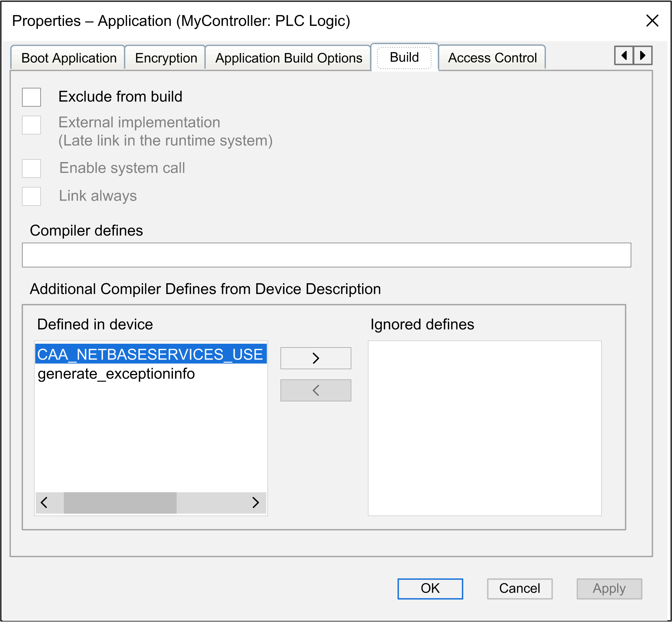Go to Application Build Options tab
The image size is (672, 622).
pyautogui.click(x=288, y=58)
